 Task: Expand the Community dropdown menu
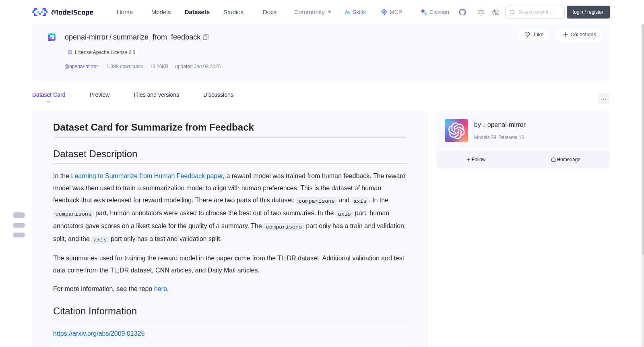[313, 12]
